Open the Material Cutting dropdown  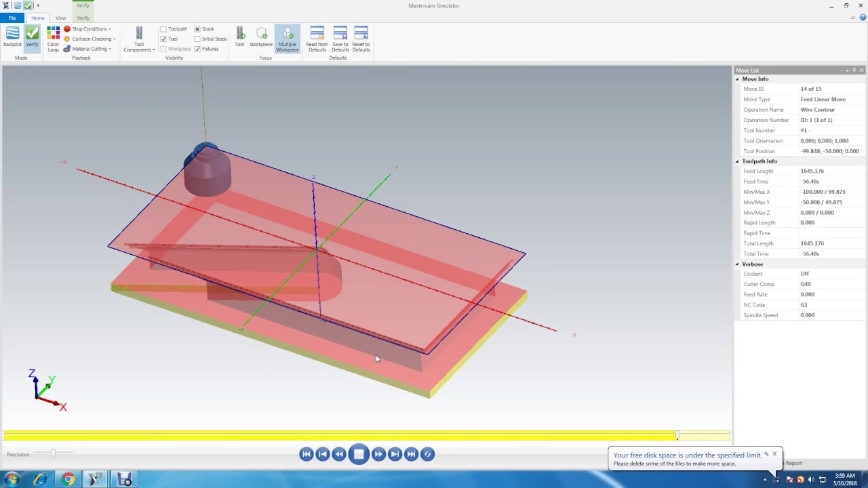coord(87,49)
